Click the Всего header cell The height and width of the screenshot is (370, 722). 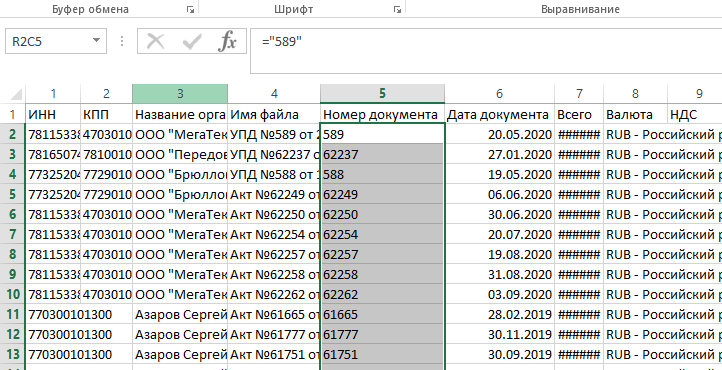tap(579, 114)
